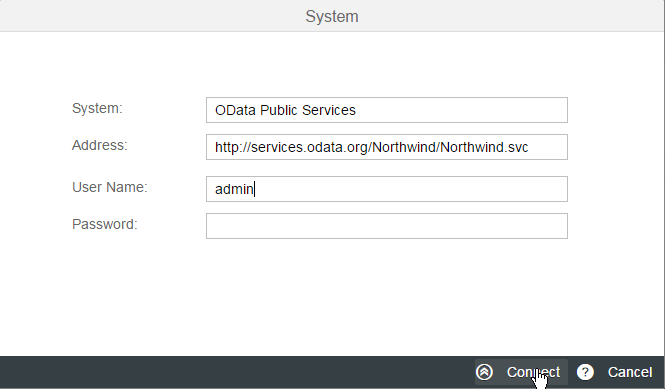The height and width of the screenshot is (389, 665).
Task: Click the "Address:" field label
Action: 100,145
